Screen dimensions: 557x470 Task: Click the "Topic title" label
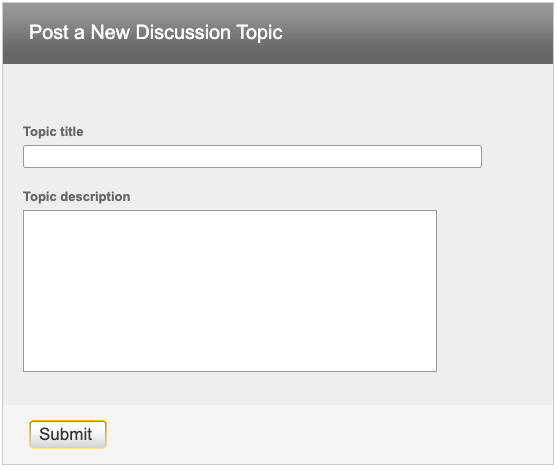pyautogui.click(x=53, y=132)
